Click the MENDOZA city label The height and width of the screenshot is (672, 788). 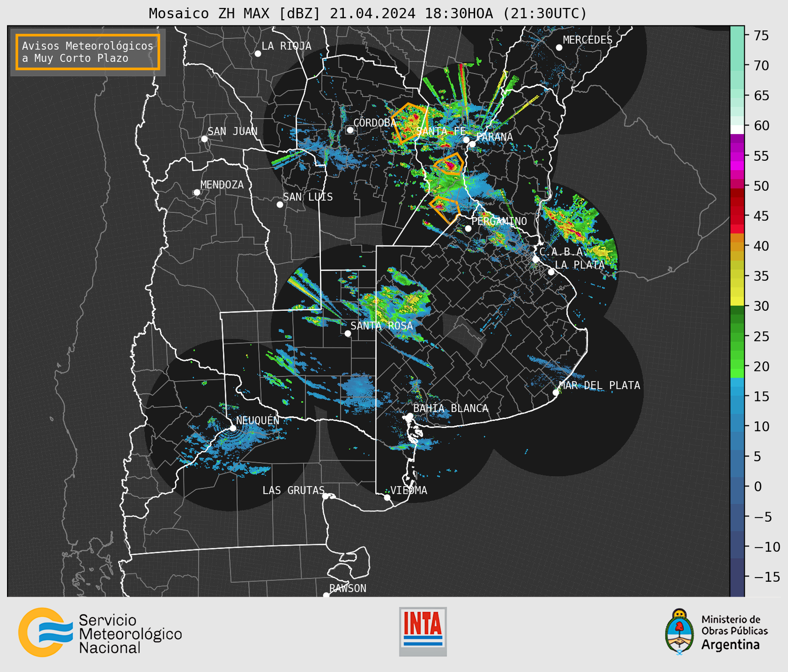pos(222,185)
